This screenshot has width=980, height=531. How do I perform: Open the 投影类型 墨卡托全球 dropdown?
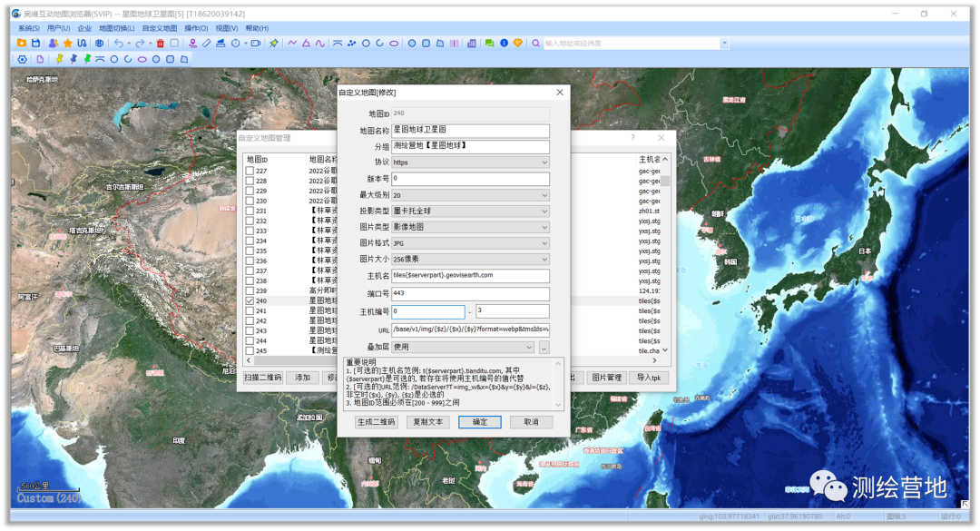[x=471, y=211]
